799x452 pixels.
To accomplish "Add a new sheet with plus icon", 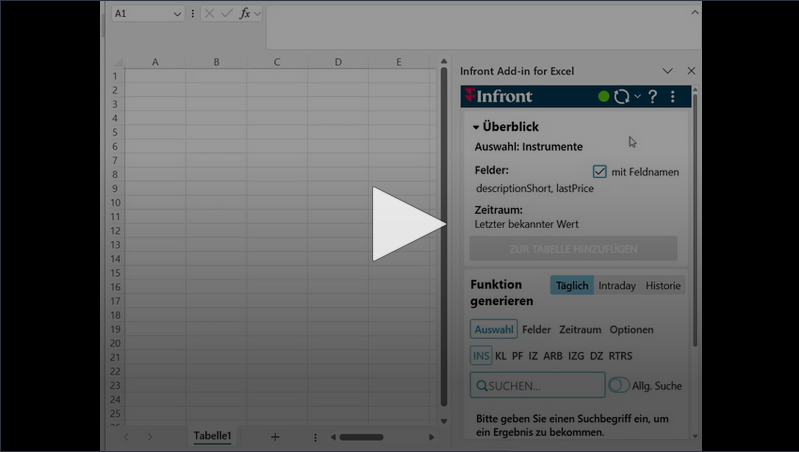I will point(275,437).
